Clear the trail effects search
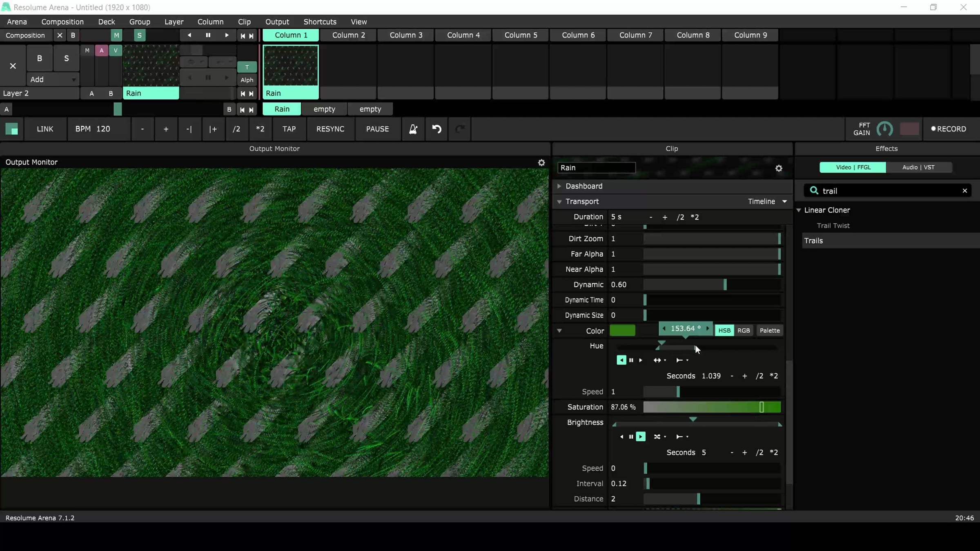The image size is (980, 551). pos(964,191)
